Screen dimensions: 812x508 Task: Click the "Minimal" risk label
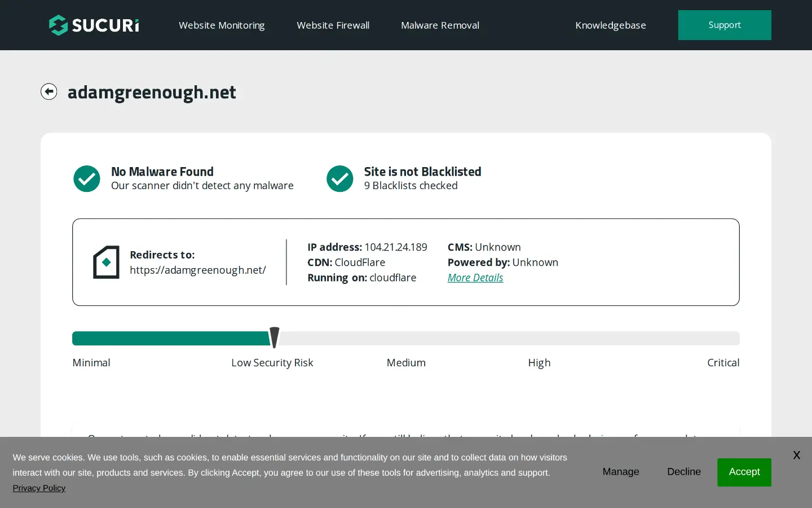click(91, 363)
